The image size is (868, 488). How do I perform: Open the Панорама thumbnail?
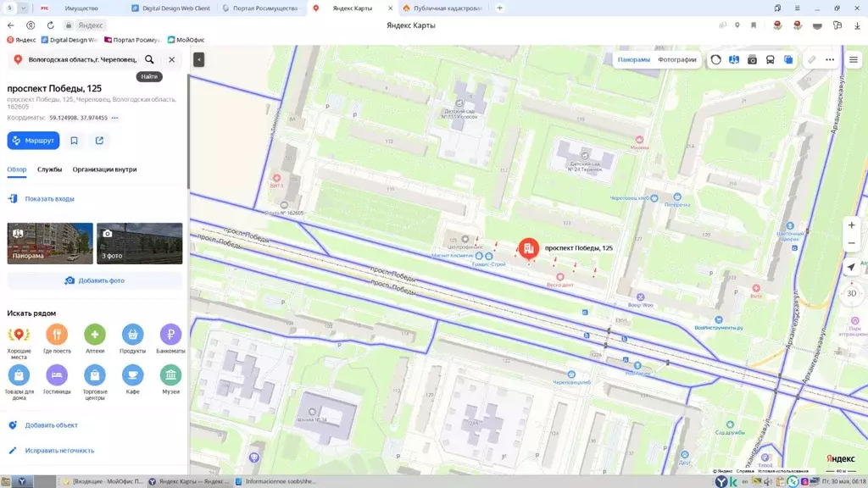click(x=50, y=243)
